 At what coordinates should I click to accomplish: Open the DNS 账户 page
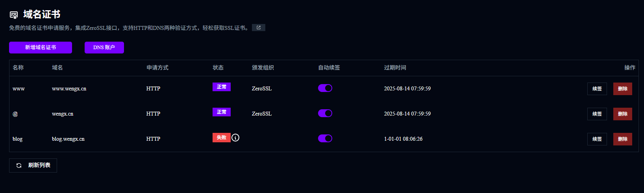pyautogui.click(x=104, y=47)
